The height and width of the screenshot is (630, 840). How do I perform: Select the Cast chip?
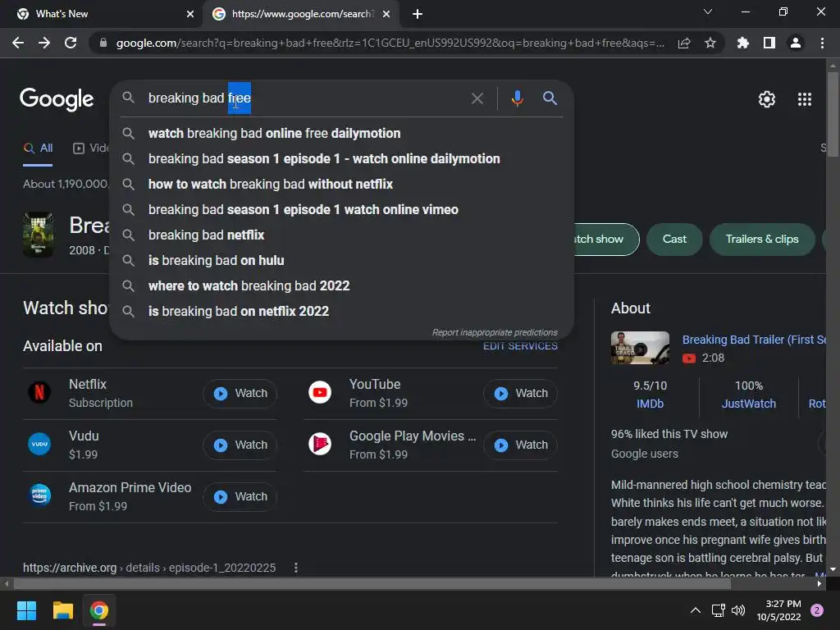(674, 239)
